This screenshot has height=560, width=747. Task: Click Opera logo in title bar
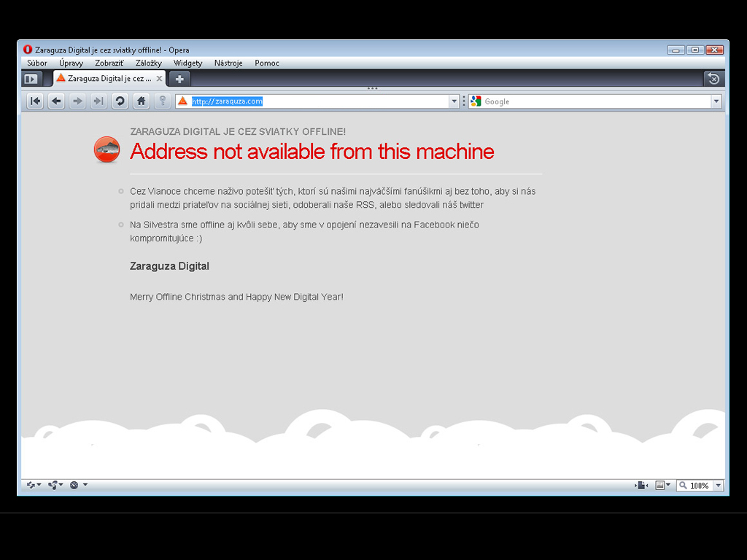coord(28,50)
